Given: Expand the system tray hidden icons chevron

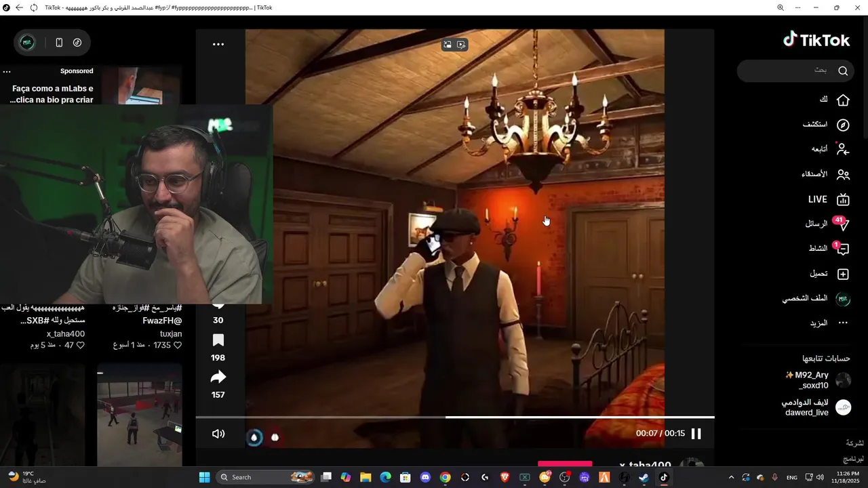Looking at the screenshot, I should (731, 477).
